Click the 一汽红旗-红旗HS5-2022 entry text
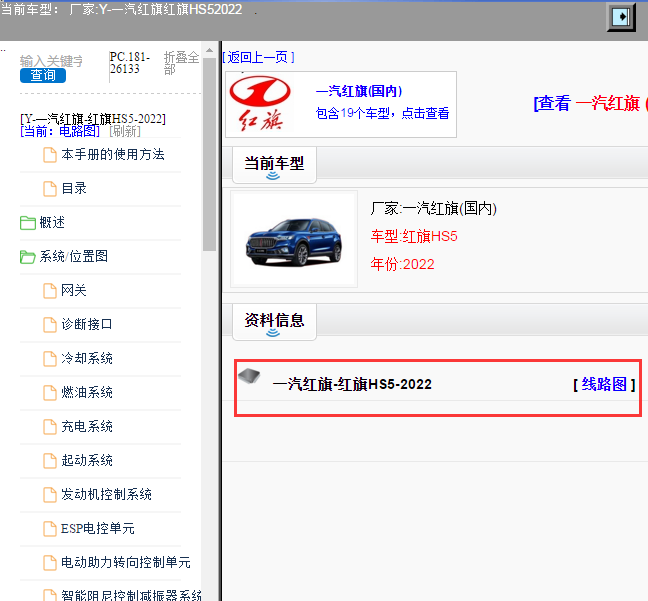648x601 pixels. tap(352, 384)
